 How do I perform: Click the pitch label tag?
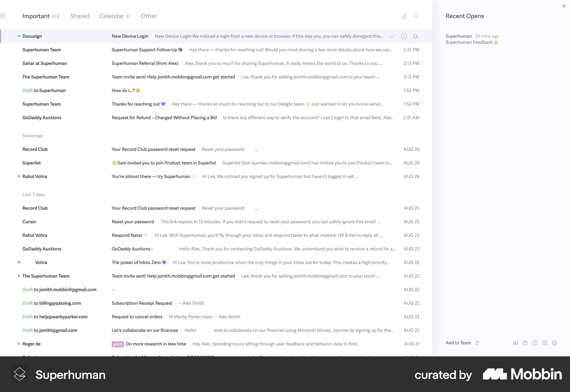[x=118, y=344]
